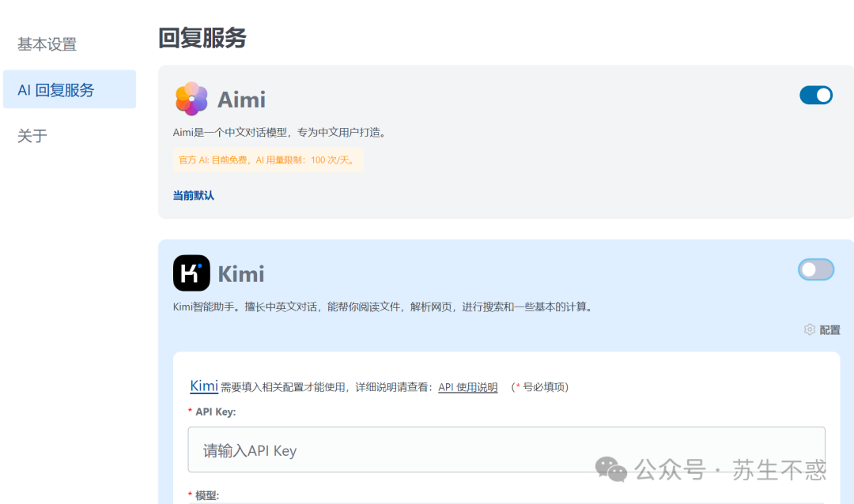Open the Kimi hyperlink in the config panel
Screen dimensions: 854x504
tap(204, 386)
